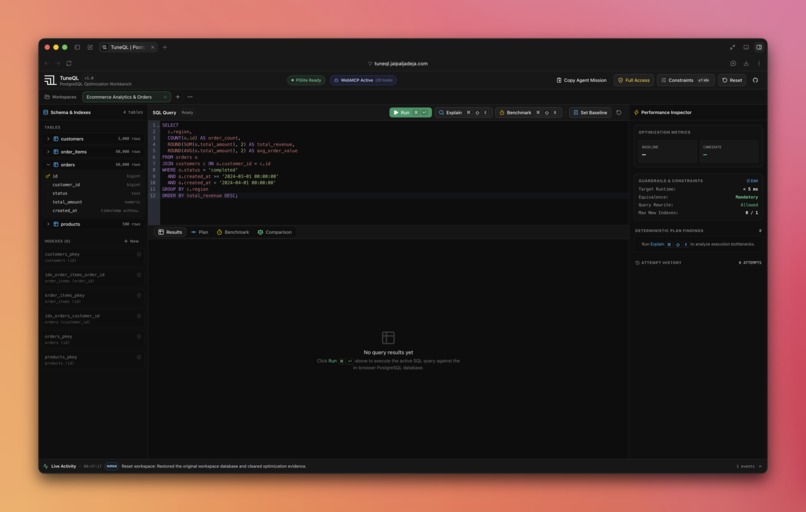The height and width of the screenshot is (512, 806).
Task: Close the TuneQL browser tab
Action: [153, 47]
